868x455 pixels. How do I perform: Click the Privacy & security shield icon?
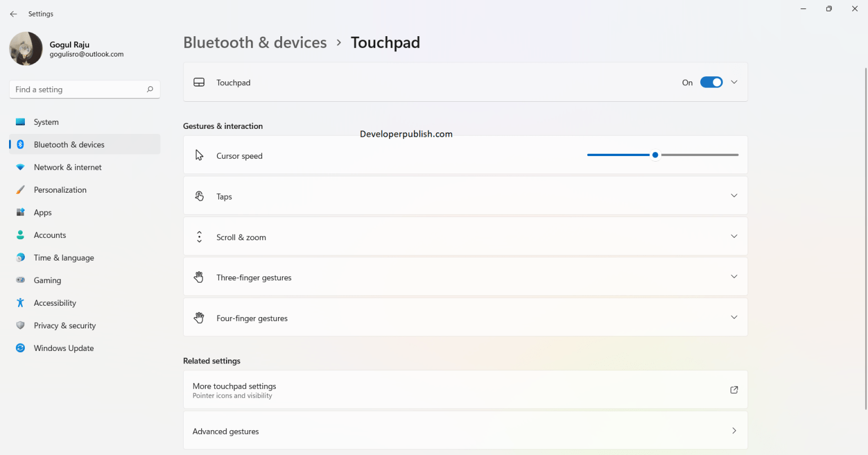coord(20,325)
